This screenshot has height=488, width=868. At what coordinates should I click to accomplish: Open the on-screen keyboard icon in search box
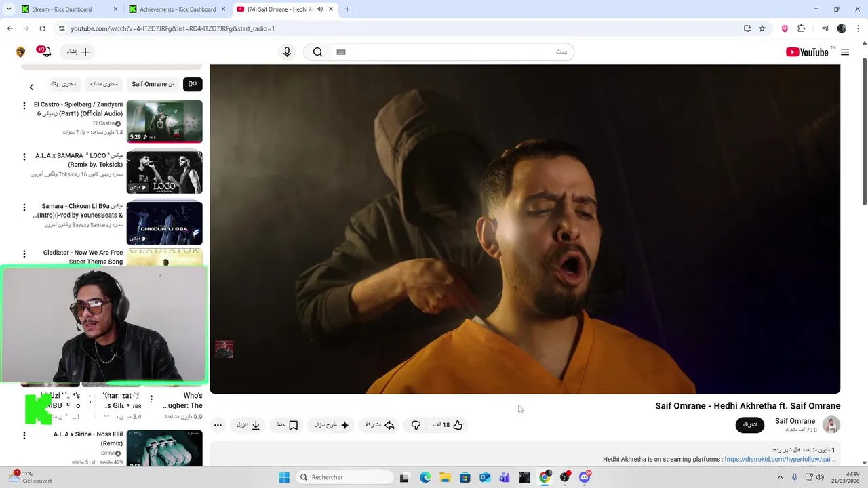(x=341, y=52)
